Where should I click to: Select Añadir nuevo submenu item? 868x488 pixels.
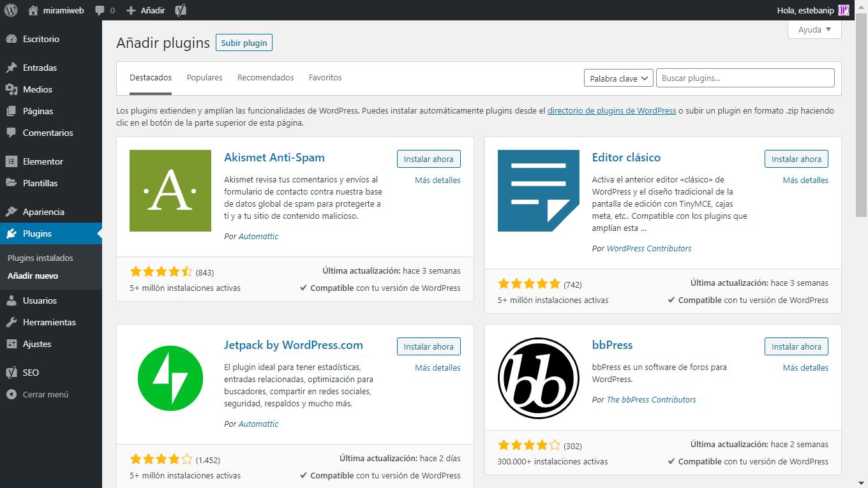(x=33, y=276)
